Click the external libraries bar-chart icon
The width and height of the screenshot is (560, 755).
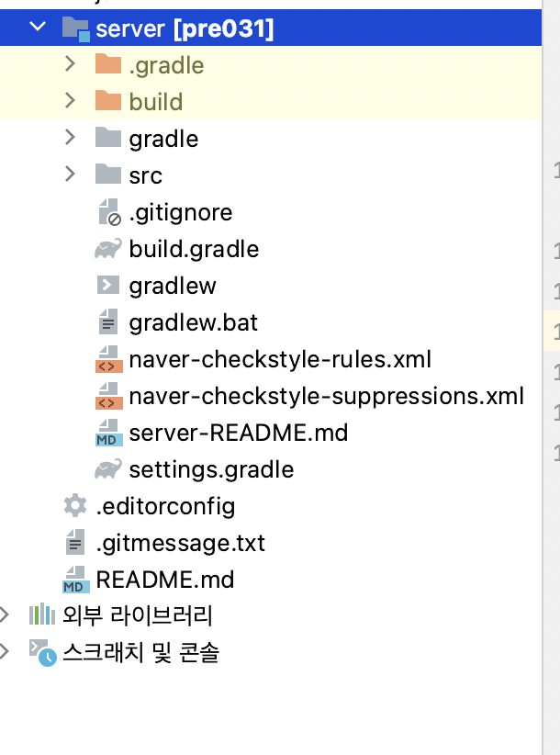click(x=42, y=614)
